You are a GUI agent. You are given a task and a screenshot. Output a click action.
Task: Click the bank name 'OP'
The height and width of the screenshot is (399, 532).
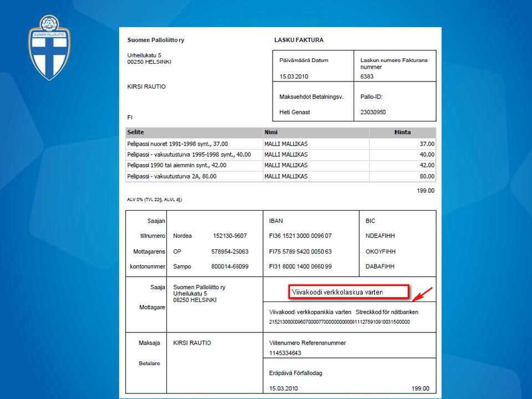click(177, 252)
